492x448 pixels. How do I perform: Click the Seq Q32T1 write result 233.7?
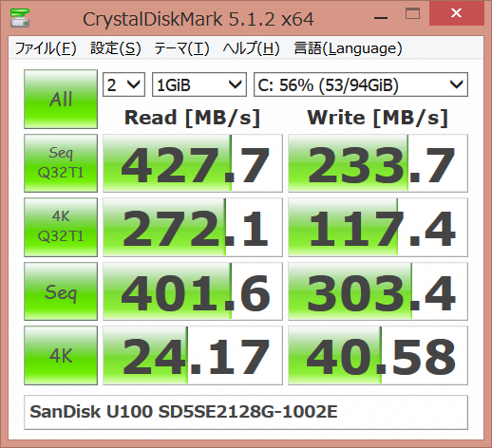point(378,163)
